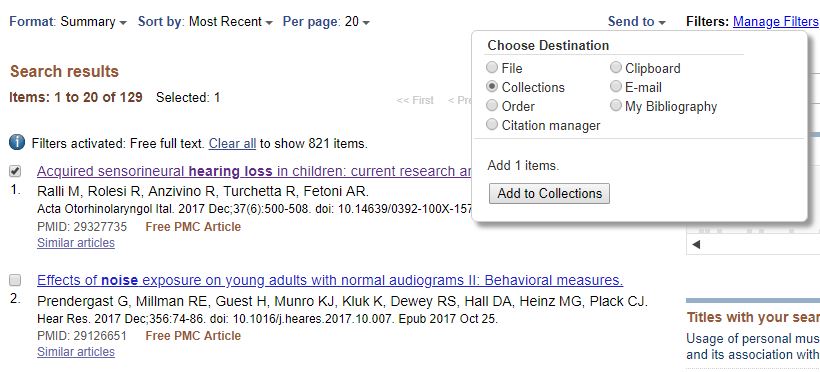Click the Add to Collections button
Image resolution: width=820 pixels, height=372 pixels.
(x=549, y=194)
